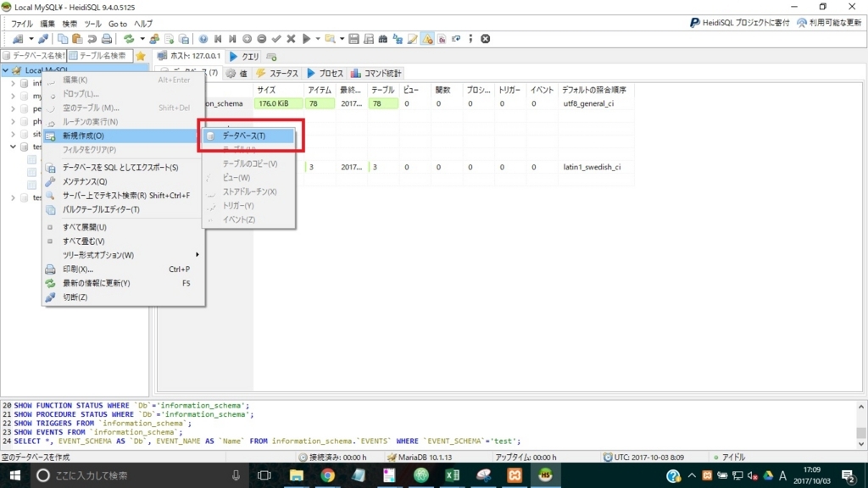Click the export database as SQL toolbar icon

184,39
